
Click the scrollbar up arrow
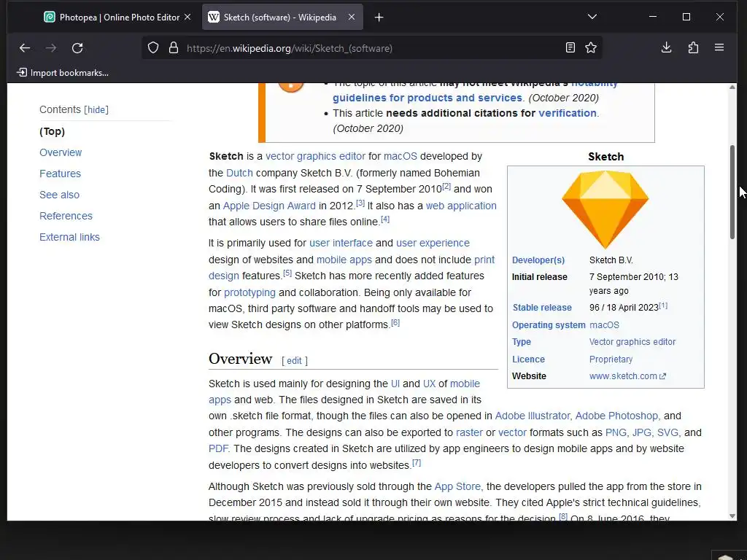(732, 87)
